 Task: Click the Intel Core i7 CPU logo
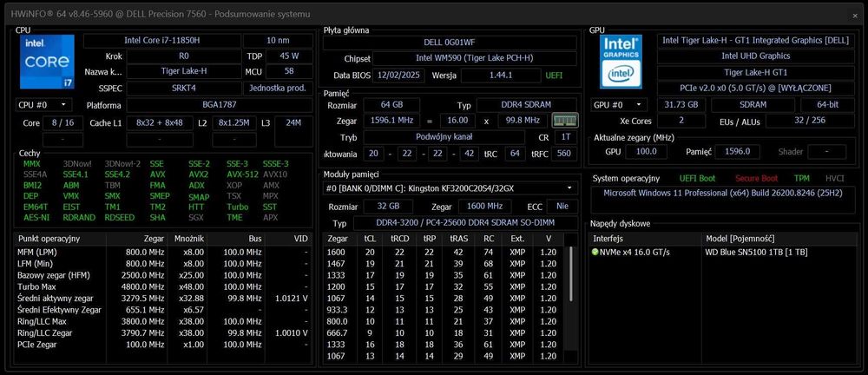(x=47, y=62)
